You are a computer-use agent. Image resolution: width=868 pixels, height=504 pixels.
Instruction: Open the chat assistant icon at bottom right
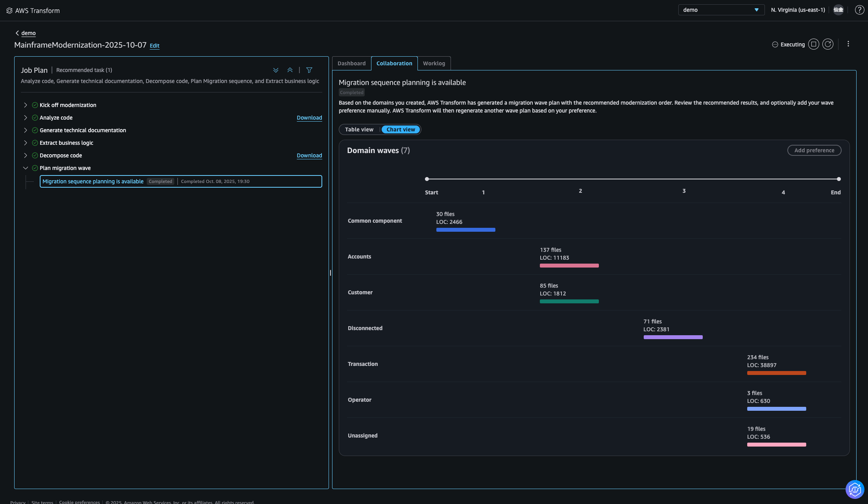pyautogui.click(x=855, y=489)
